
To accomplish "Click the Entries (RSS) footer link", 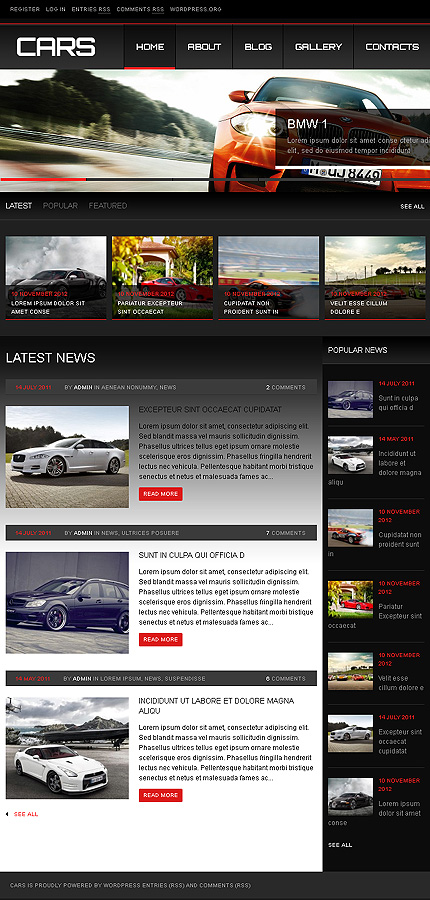I will pyautogui.click(x=161, y=886).
